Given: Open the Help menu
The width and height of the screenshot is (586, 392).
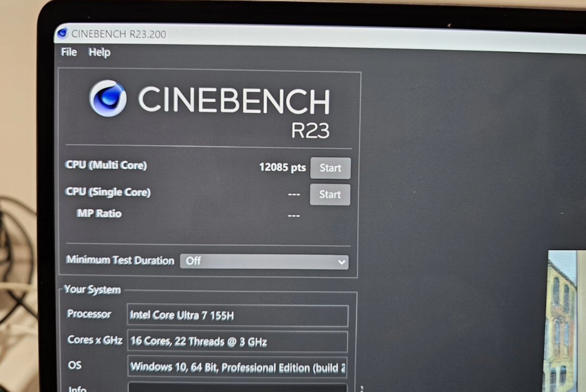Looking at the screenshot, I should pos(99,52).
